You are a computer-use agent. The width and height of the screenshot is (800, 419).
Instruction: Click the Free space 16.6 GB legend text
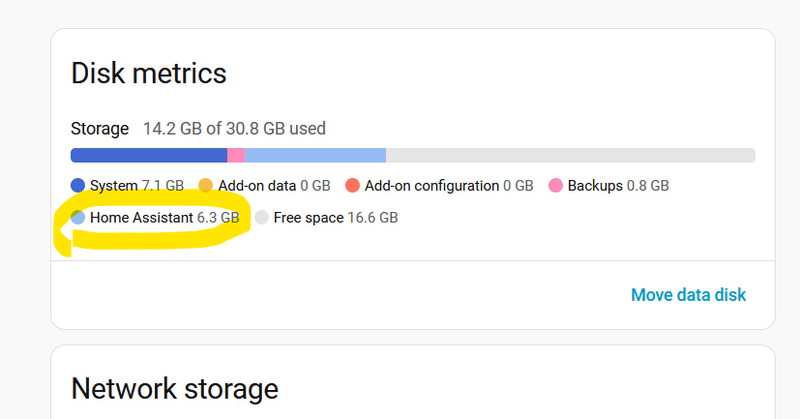(336, 217)
